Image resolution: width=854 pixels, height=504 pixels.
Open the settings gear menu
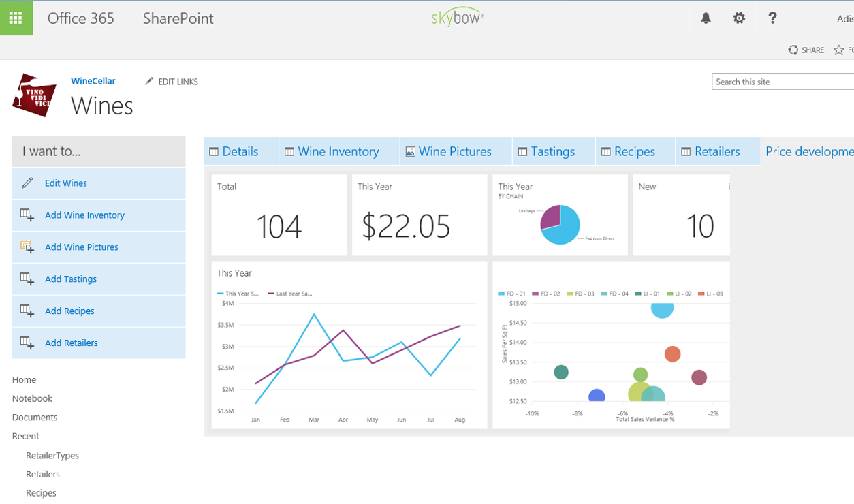click(739, 18)
